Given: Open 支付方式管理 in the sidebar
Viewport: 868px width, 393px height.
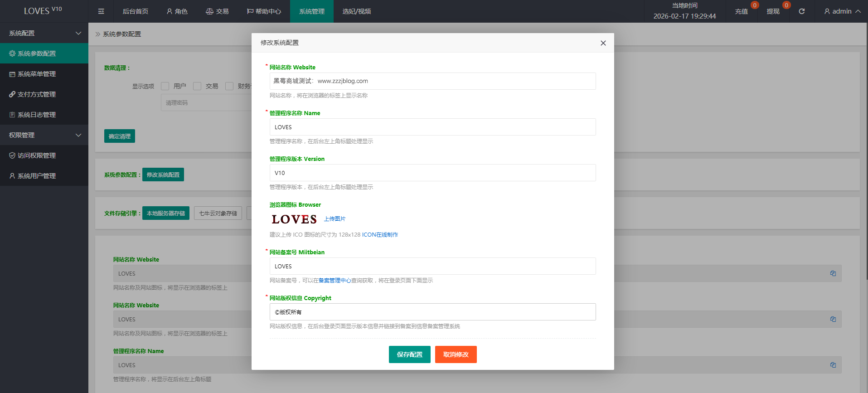Looking at the screenshot, I should (x=37, y=94).
